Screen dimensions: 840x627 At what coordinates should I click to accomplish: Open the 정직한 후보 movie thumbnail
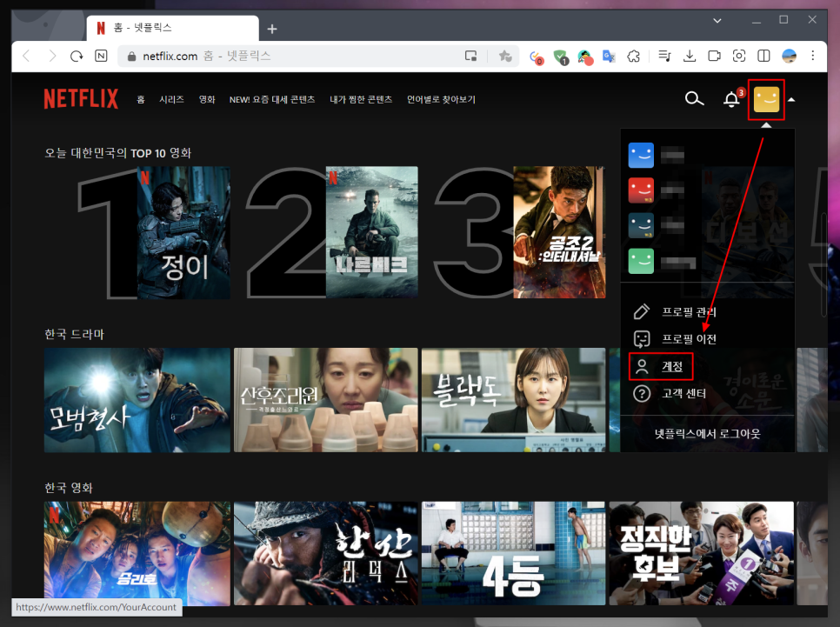[x=701, y=554]
